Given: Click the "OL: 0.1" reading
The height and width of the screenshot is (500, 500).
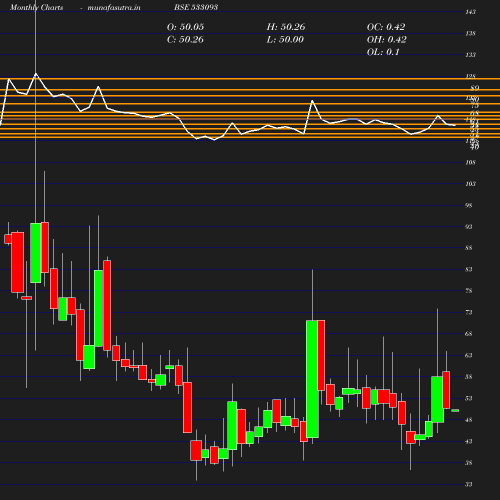Looking at the screenshot, I should click(383, 52).
